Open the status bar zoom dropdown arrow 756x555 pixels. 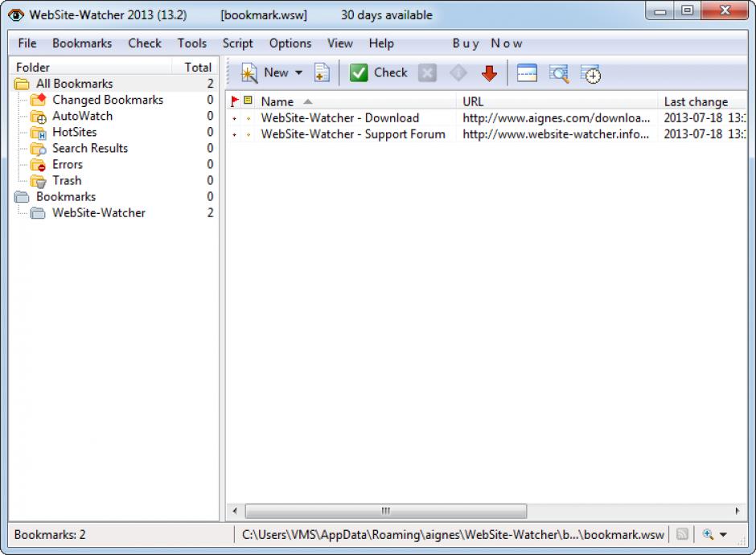[723, 535]
